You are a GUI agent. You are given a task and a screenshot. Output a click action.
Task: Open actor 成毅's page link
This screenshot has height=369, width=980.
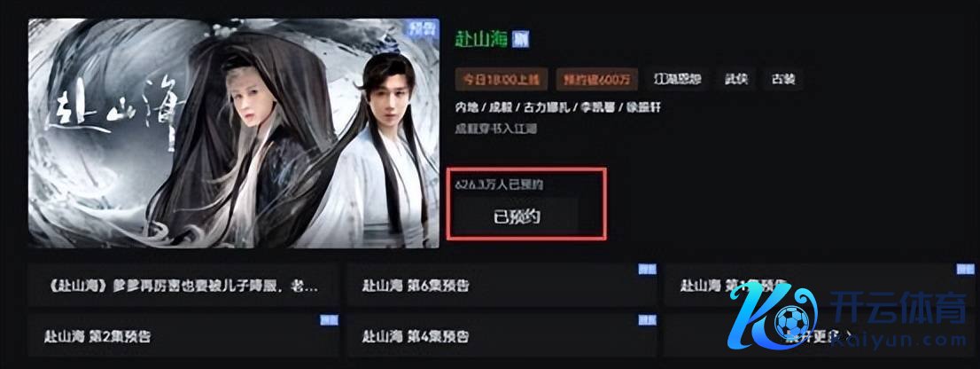[x=504, y=107]
